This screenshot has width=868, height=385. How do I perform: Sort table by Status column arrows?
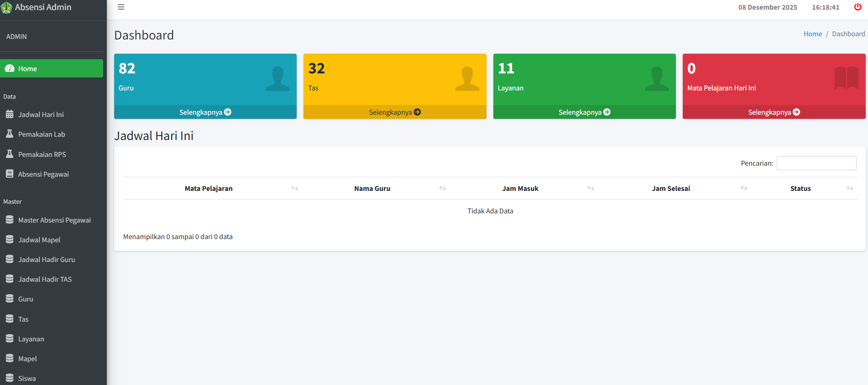pyautogui.click(x=850, y=188)
